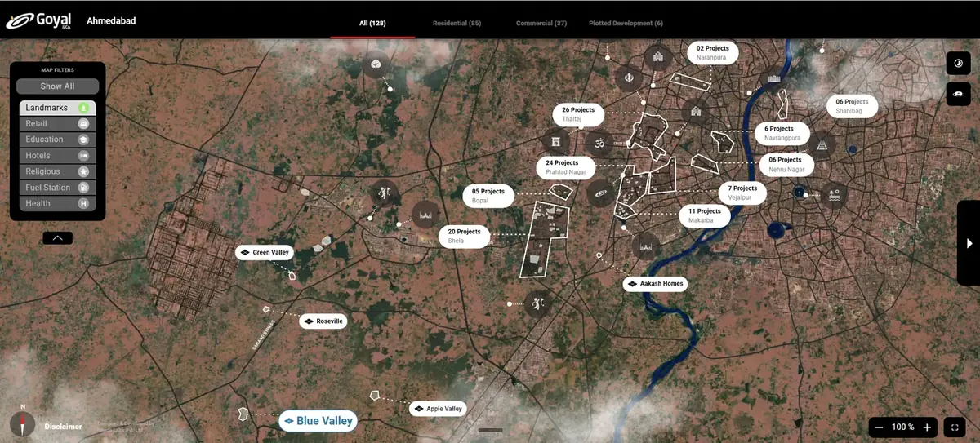Toggle the Fuel Station map filter
The image size is (980, 443).
coord(57,188)
